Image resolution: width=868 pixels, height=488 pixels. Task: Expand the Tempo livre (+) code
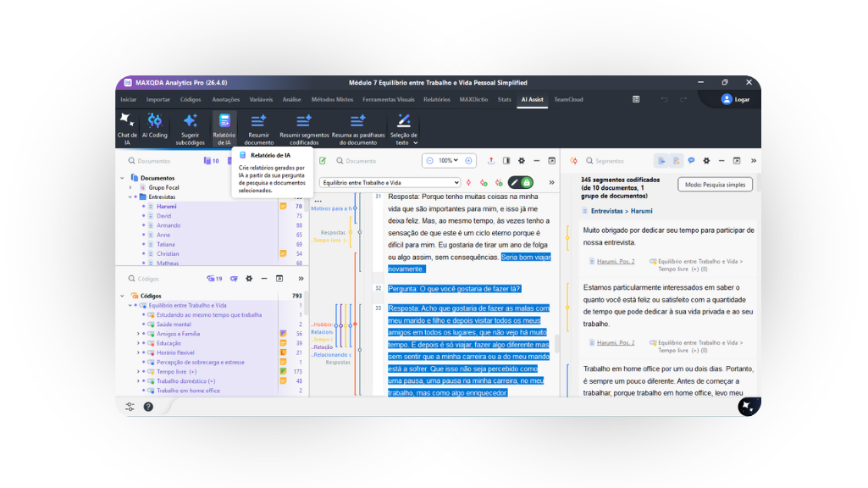(138, 372)
